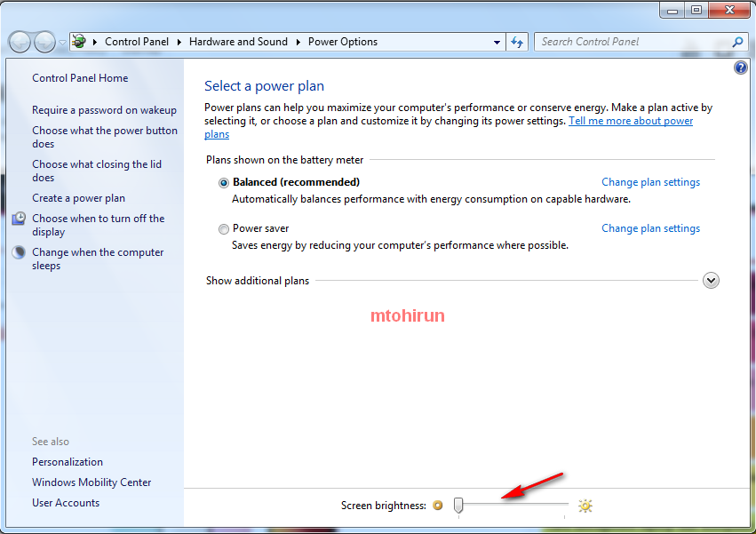Click the search magnifier icon
Image resolution: width=756 pixels, height=534 pixels.
pos(737,42)
